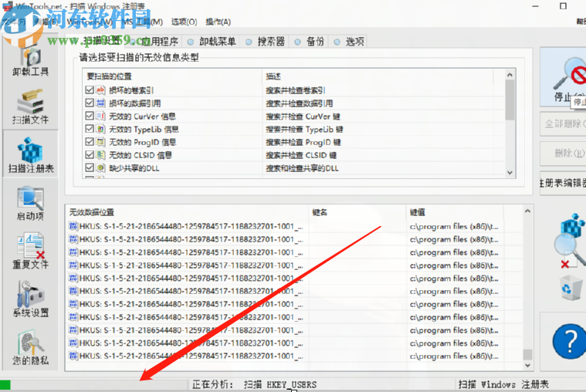Click the 搜索并检查 TypeLib 键 description cell
The width and height of the screenshot is (586, 392).
click(x=304, y=130)
